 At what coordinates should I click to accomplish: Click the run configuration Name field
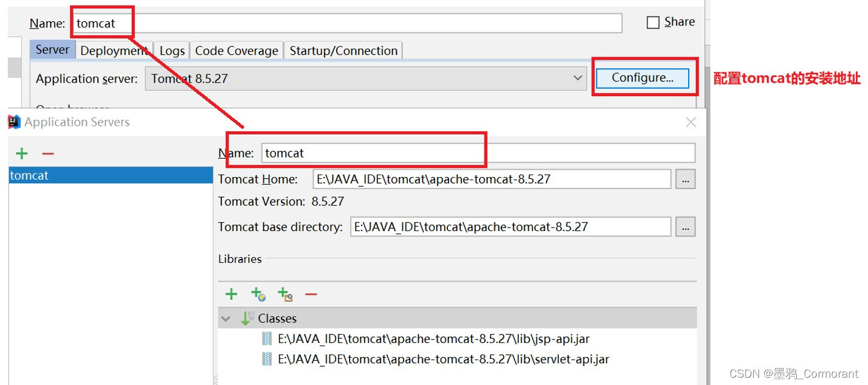pyautogui.click(x=346, y=23)
